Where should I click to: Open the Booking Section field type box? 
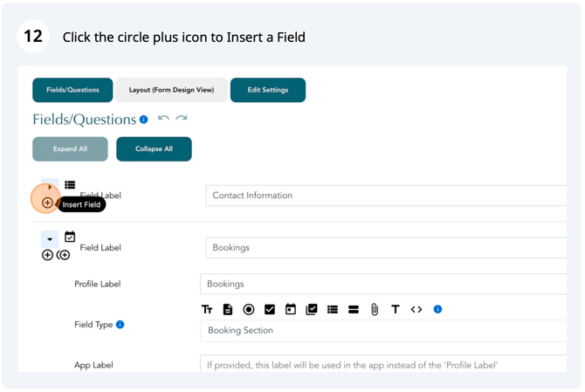383,331
